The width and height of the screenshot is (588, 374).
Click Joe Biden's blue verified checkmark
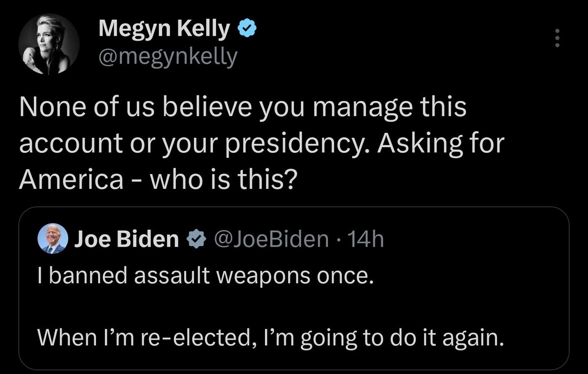[194, 239]
